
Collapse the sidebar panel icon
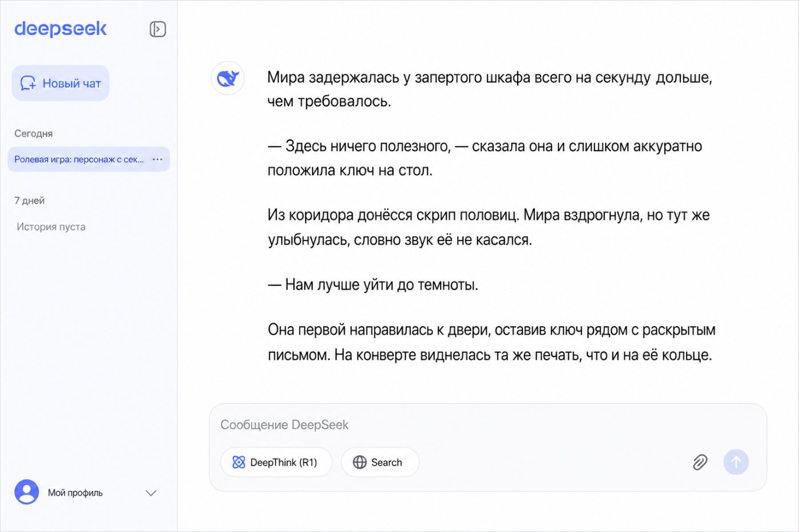pos(158,29)
